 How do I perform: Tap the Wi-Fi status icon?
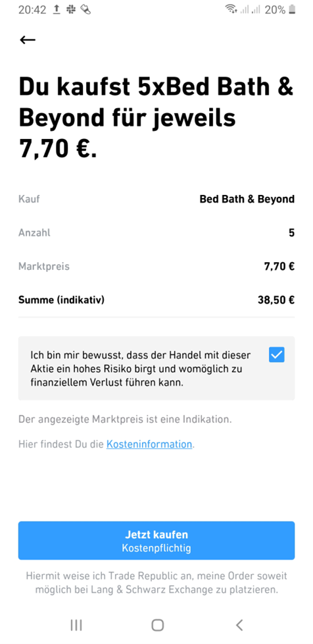pyautogui.click(x=231, y=9)
